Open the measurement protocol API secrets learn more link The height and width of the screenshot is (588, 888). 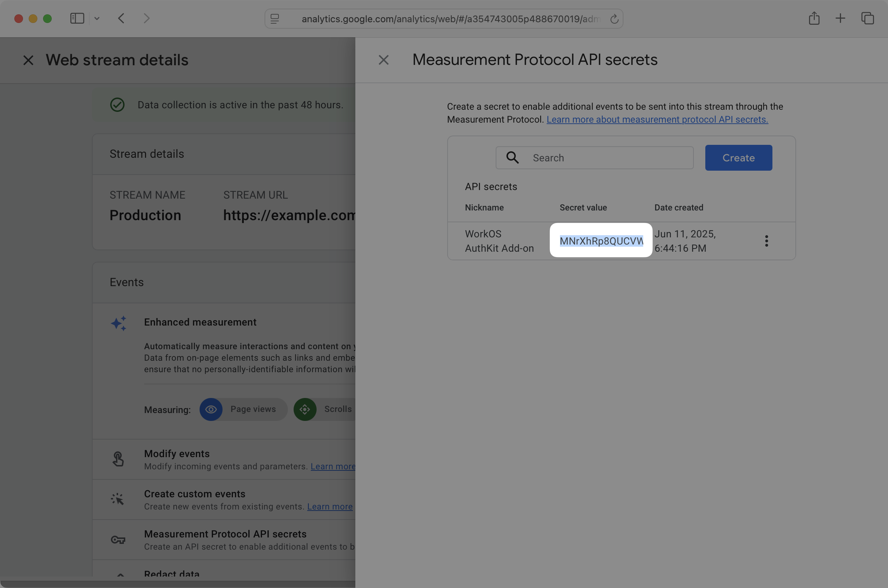pyautogui.click(x=657, y=119)
